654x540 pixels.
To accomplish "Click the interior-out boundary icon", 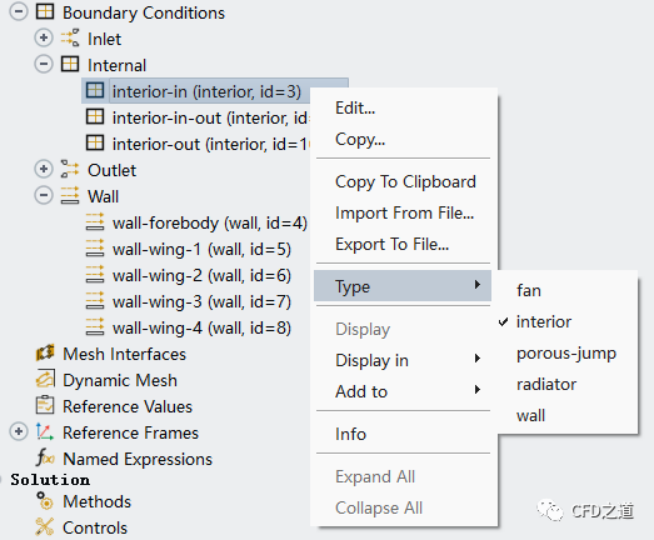I will pos(95,144).
